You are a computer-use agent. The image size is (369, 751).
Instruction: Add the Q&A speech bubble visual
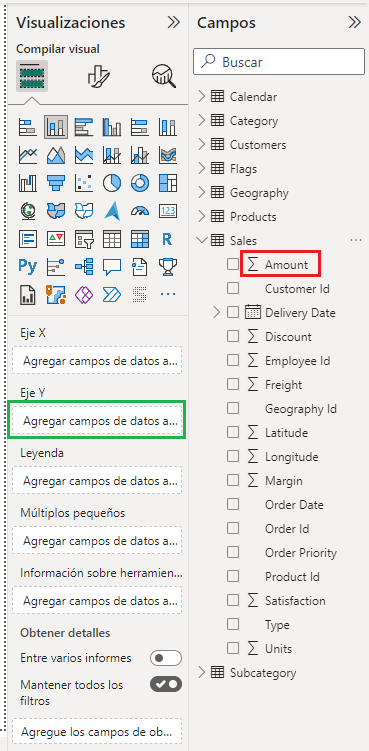point(112,266)
